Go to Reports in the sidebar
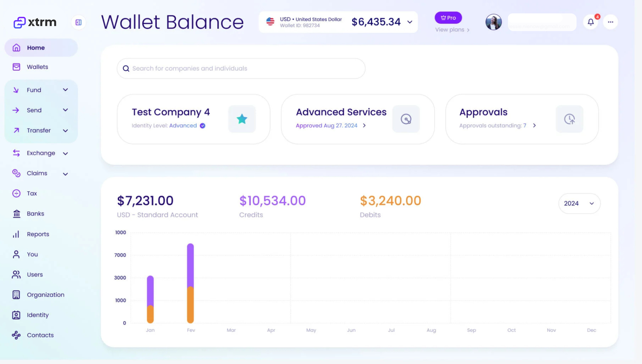Image resolution: width=642 pixels, height=364 pixels. pos(38,234)
